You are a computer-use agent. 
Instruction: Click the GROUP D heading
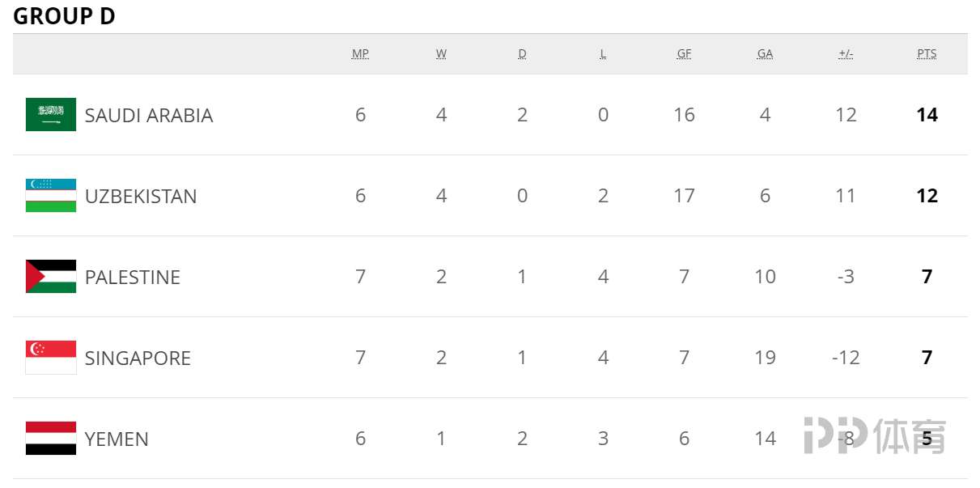click(64, 16)
